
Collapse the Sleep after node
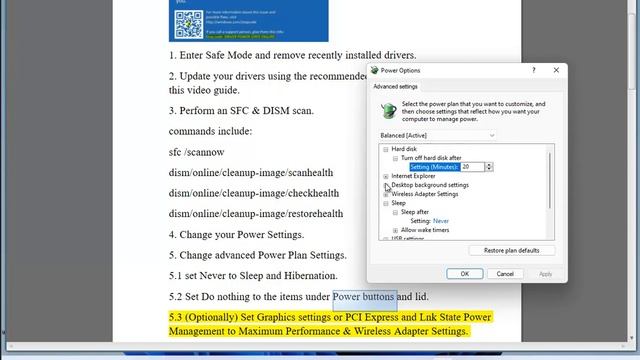click(395, 212)
